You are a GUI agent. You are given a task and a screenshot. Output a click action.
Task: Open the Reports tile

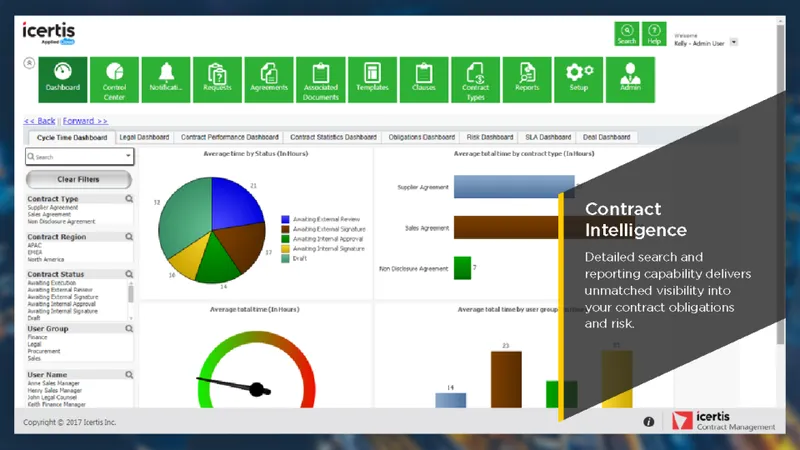pyautogui.click(x=527, y=80)
